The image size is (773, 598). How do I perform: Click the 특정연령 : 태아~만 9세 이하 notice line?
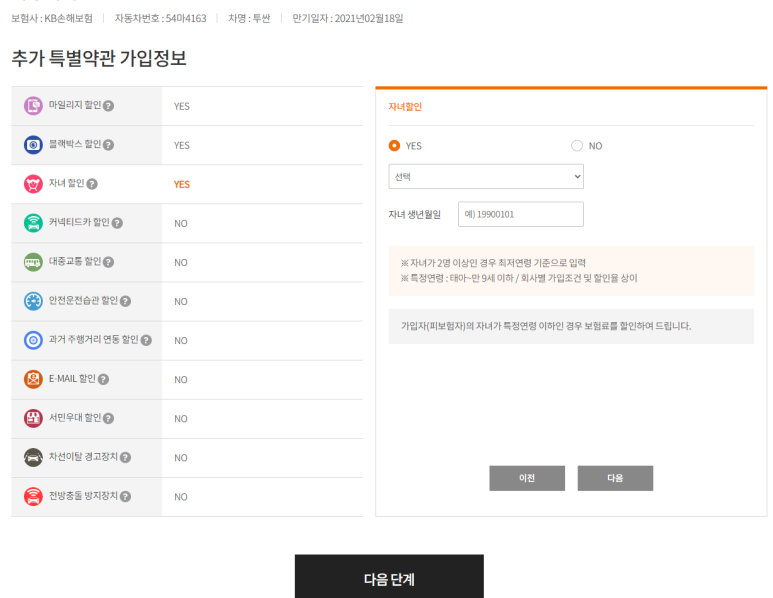pyautogui.click(x=519, y=278)
